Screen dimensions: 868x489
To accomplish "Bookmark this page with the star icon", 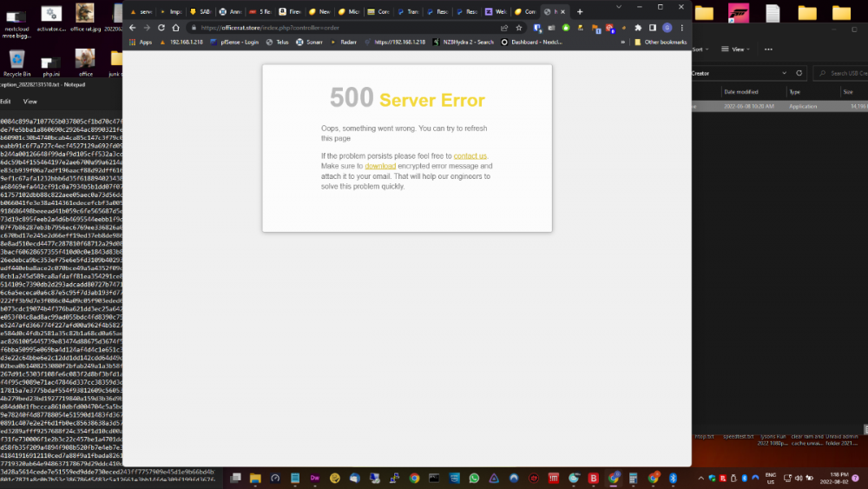I will tap(519, 28).
